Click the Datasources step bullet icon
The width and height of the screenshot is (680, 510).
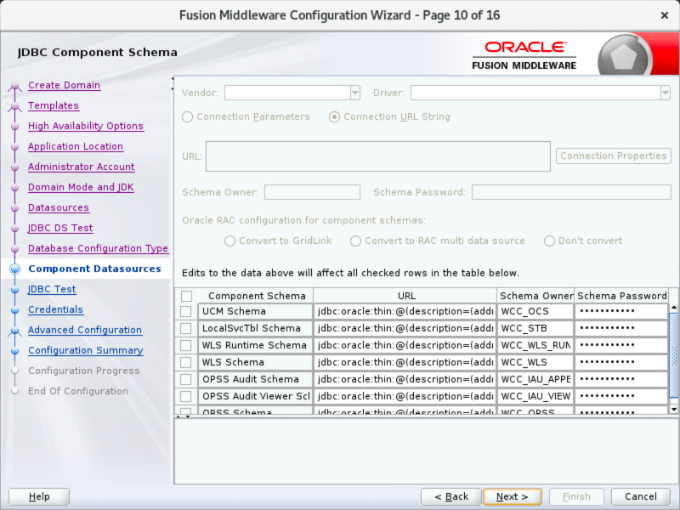[x=15, y=208]
